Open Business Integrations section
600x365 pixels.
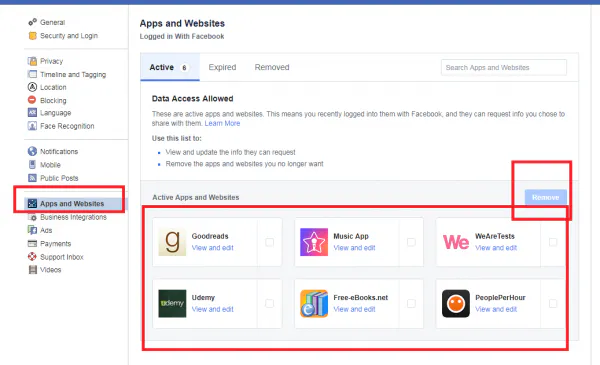point(73,217)
